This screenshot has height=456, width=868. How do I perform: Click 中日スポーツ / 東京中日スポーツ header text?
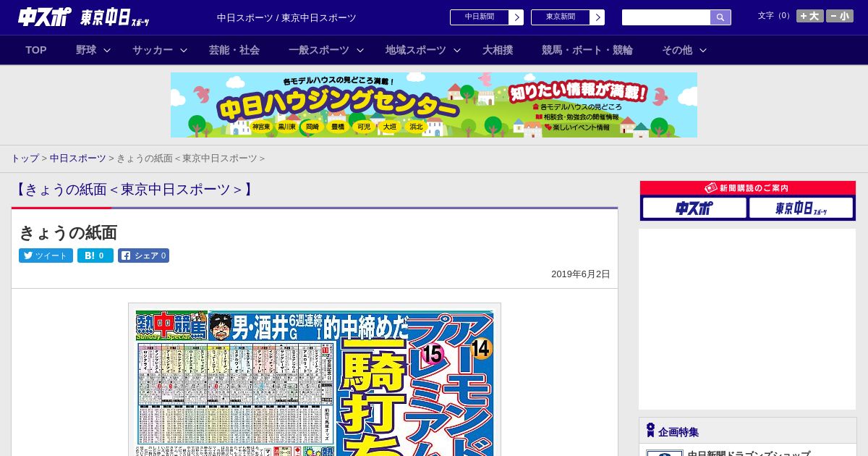(286, 18)
